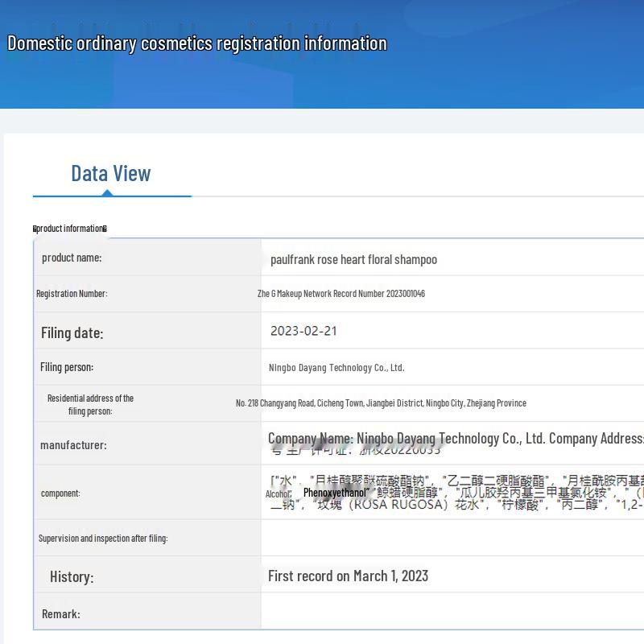
Task: Click the filing person 'Ningbo Dayang Technology Co., Ltd.'
Action: pos(336,368)
